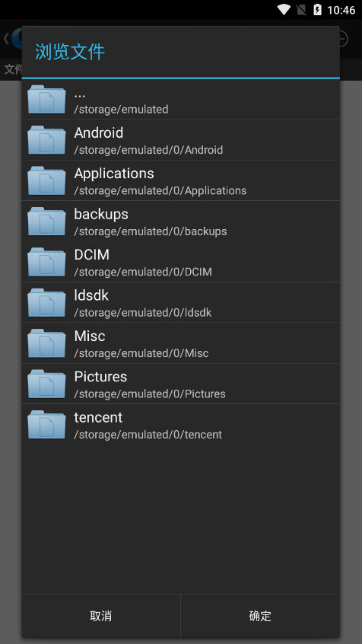
Task: Open the Android folder name
Action: (x=99, y=132)
